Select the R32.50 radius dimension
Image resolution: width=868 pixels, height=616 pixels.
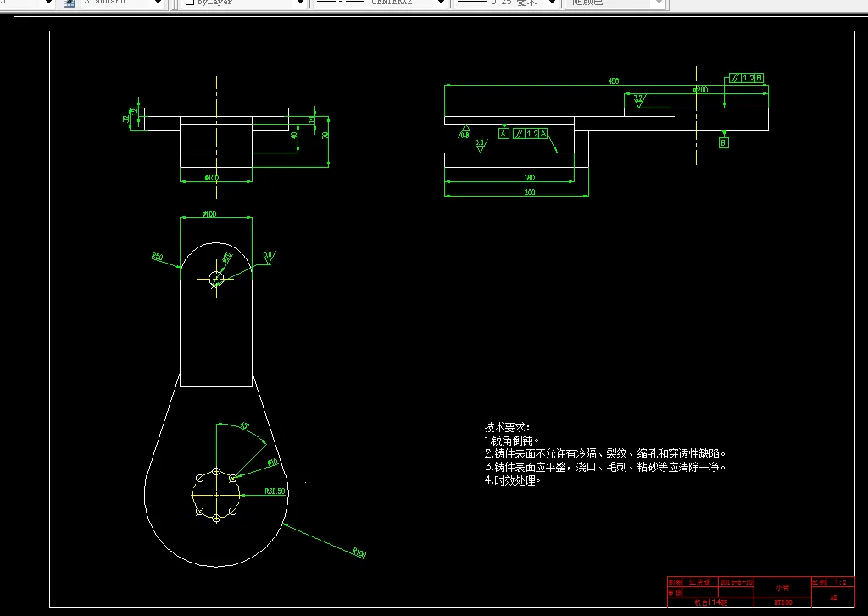(275, 491)
